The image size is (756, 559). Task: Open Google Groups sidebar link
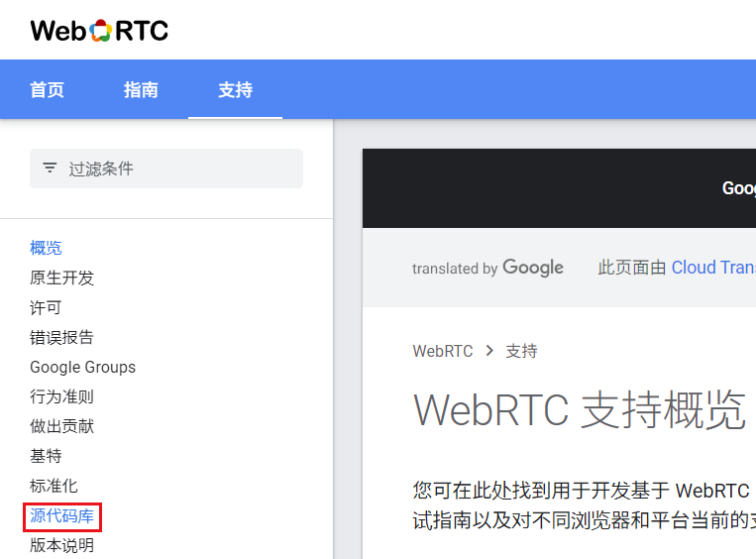tap(82, 367)
